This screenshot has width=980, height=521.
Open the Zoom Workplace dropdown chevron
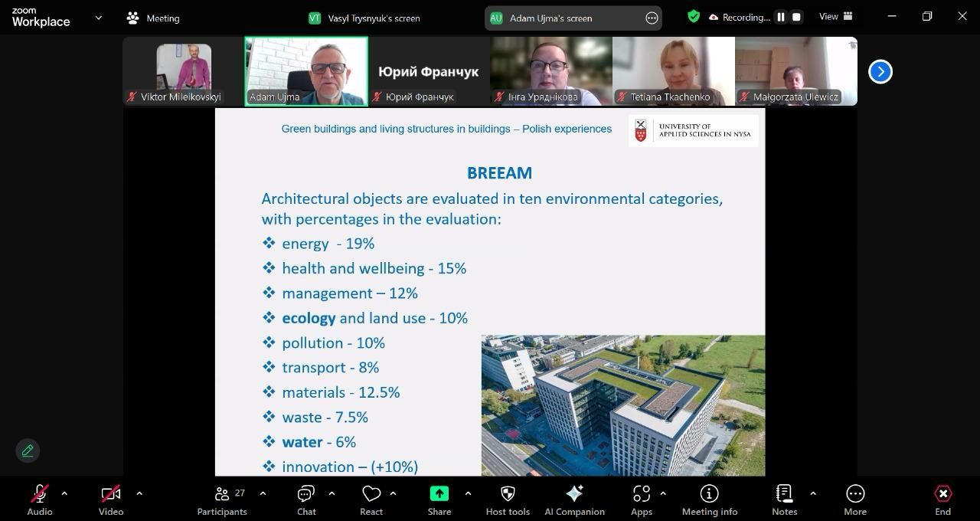(x=98, y=18)
